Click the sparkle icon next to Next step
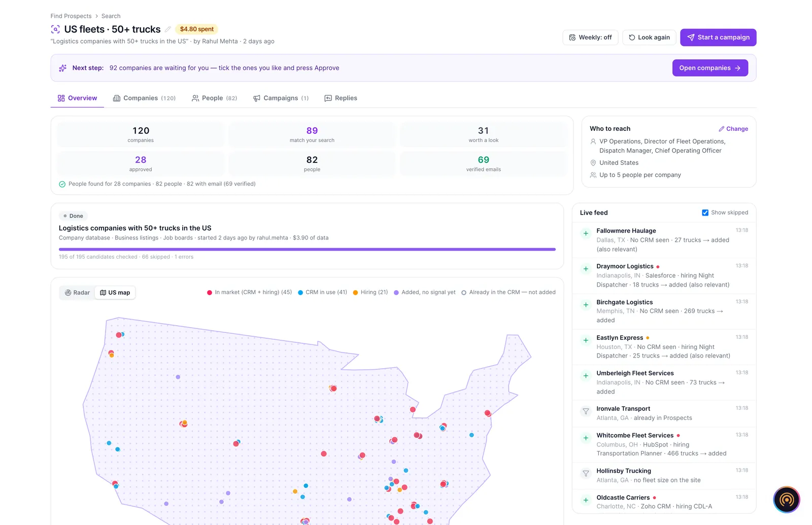The height and width of the screenshot is (525, 812). click(x=63, y=68)
